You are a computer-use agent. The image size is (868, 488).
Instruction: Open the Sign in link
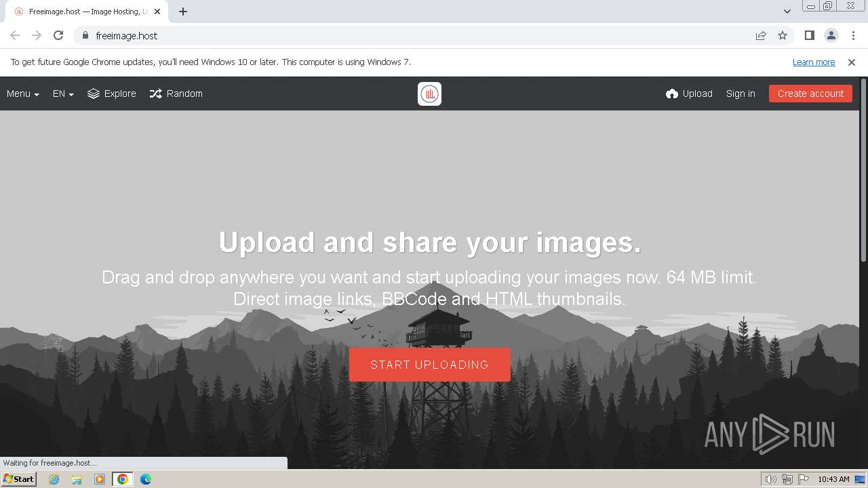pos(741,94)
